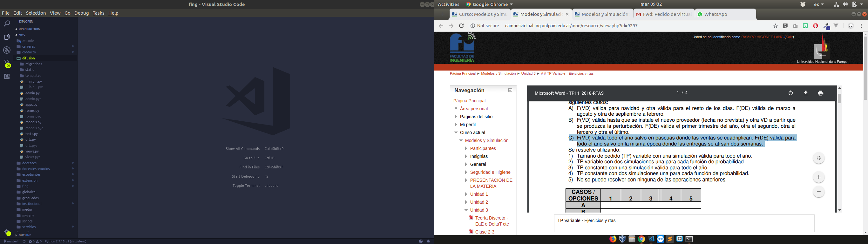The image size is (868, 244).
Task: Click the PDF fit-to-page button
Action: [818, 158]
